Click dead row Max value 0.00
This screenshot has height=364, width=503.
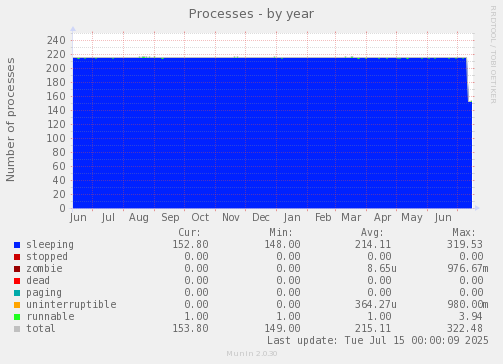pos(471,281)
